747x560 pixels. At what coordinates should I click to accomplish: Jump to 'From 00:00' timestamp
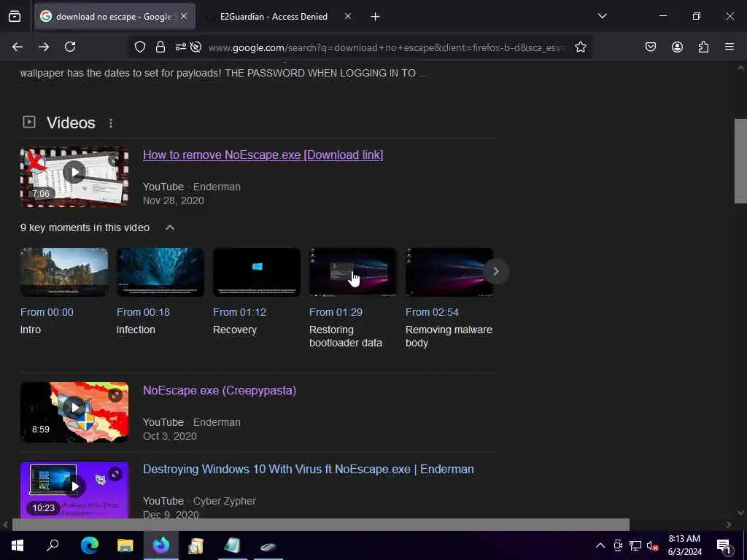click(x=47, y=312)
